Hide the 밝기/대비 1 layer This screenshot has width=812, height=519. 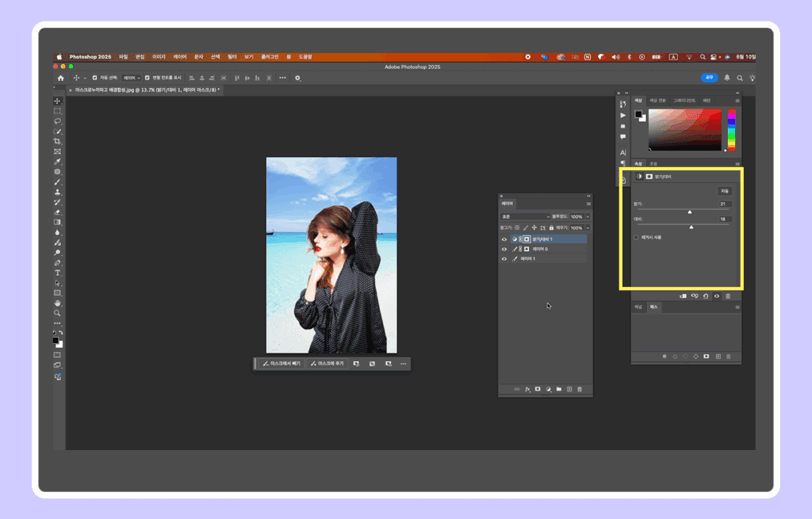tap(504, 239)
